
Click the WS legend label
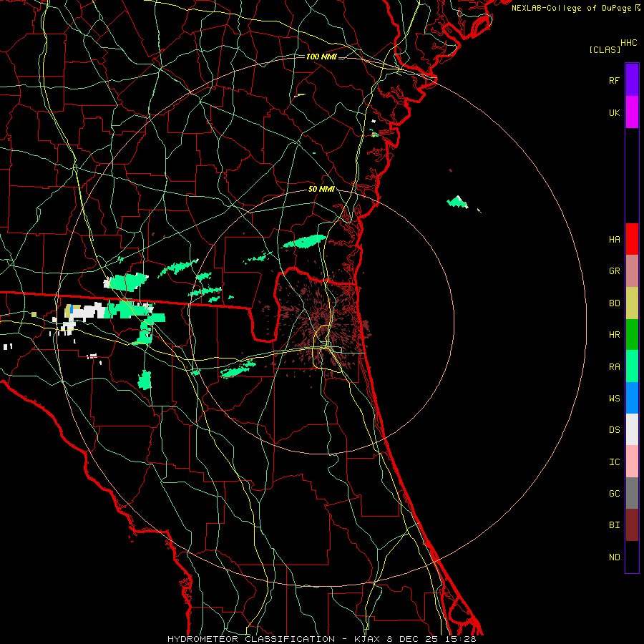[x=614, y=398]
